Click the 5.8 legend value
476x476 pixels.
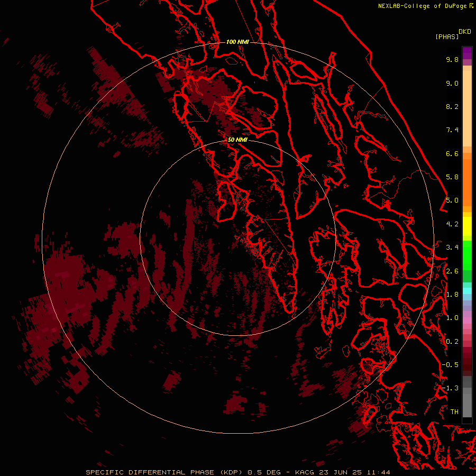point(452,177)
